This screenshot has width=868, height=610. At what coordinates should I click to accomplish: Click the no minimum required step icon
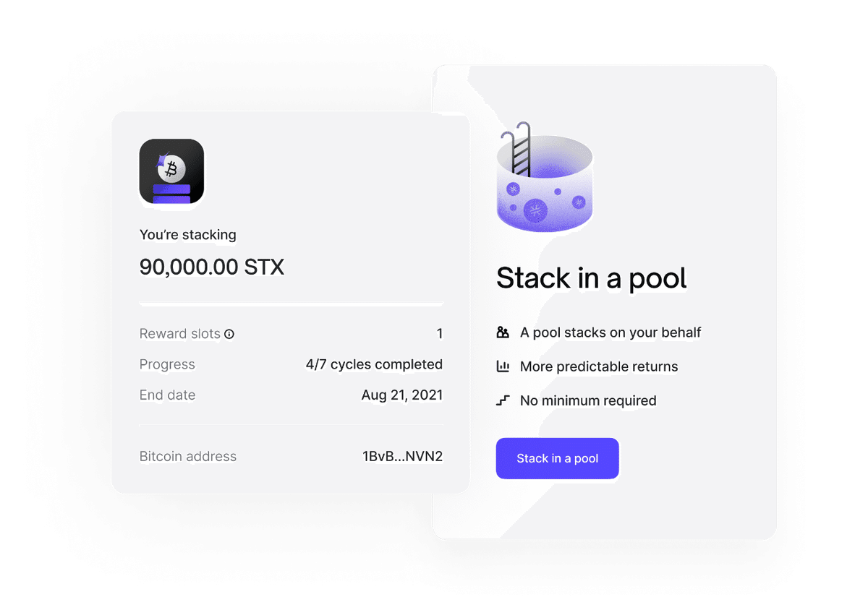tap(503, 400)
